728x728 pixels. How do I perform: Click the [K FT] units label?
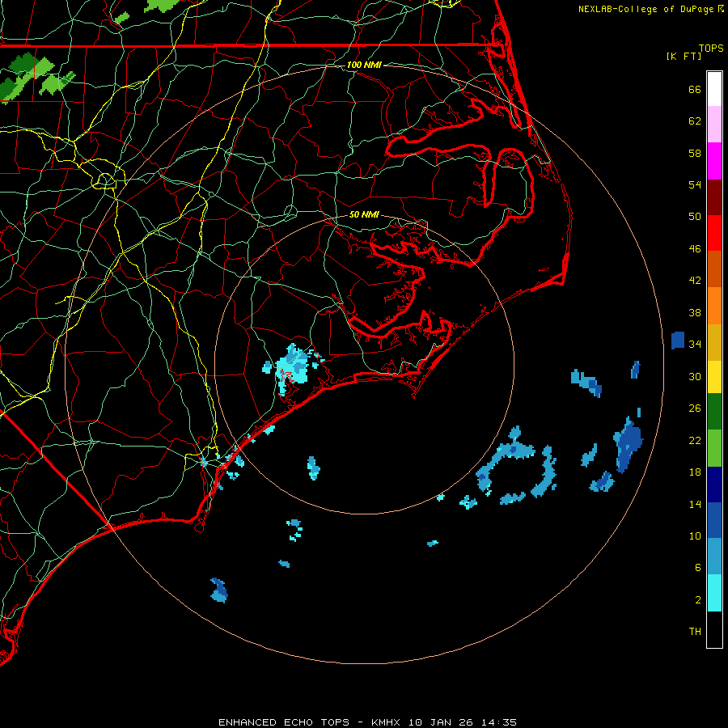pyautogui.click(x=684, y=57)
